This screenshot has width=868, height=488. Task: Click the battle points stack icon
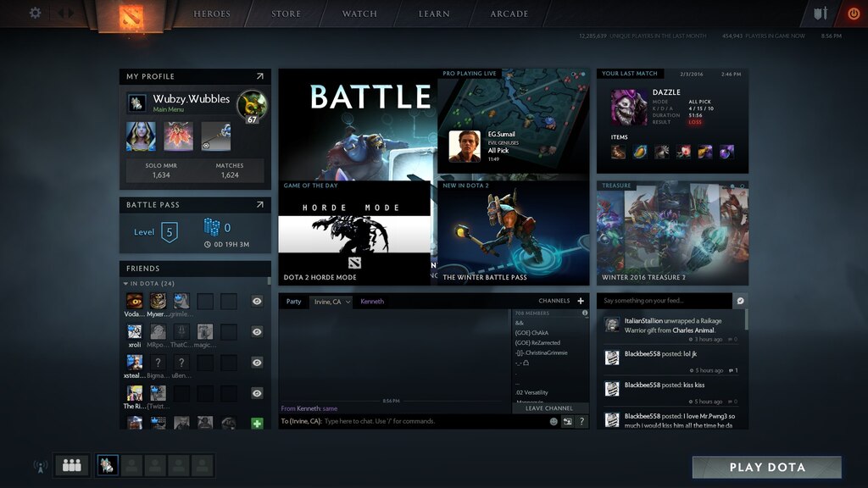point(211,227)
